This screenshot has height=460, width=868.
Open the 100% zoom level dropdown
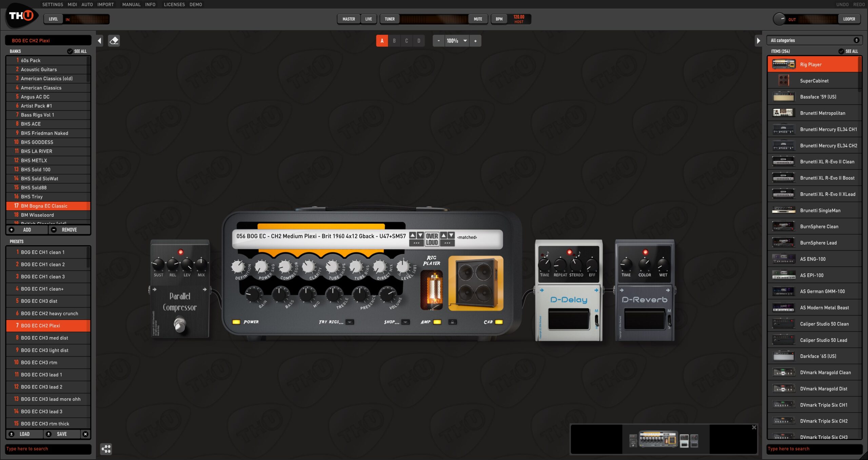(465, 40)
